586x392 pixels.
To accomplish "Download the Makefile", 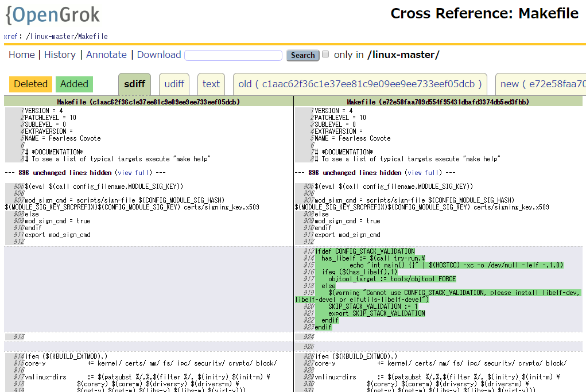I will [159, 55].
